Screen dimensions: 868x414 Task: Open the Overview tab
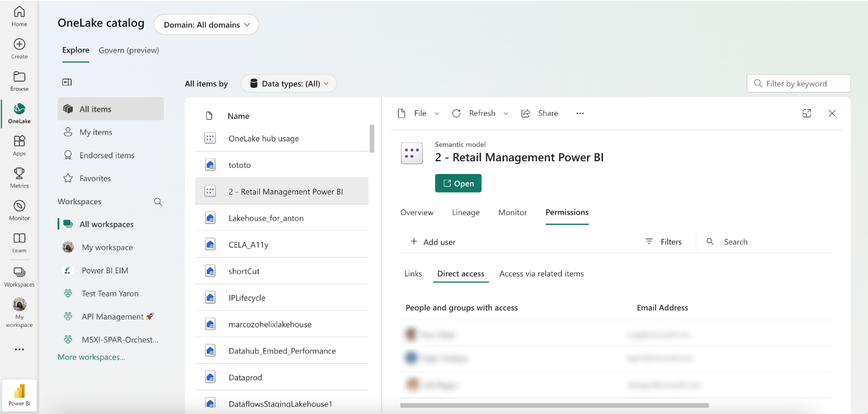click(417, 212)
